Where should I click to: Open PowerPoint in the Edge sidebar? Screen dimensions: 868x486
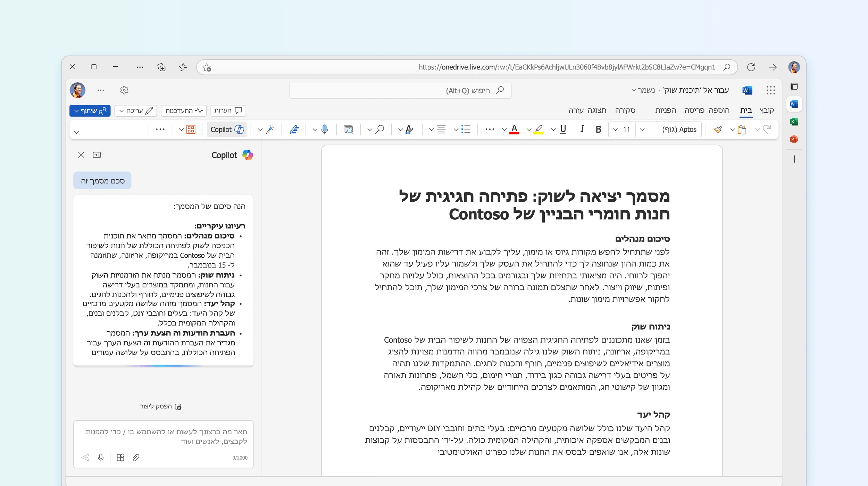coord(794,139)
